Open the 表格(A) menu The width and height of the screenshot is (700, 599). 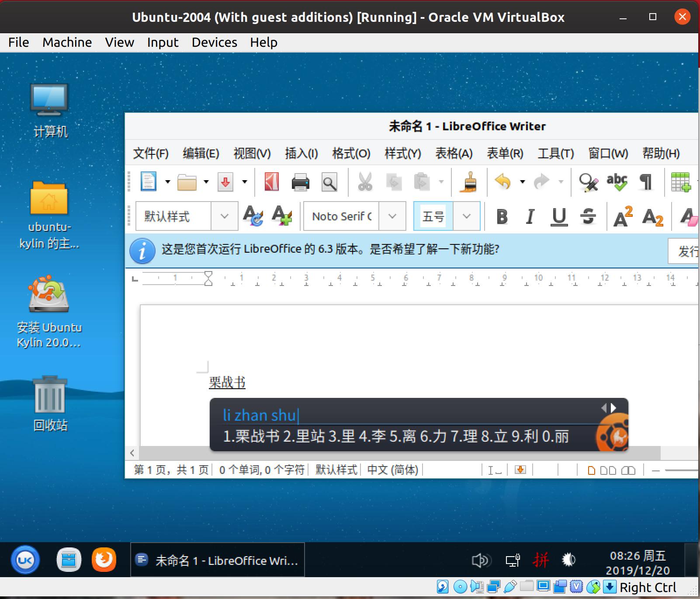pyautogui.click(x=454, y=153)
